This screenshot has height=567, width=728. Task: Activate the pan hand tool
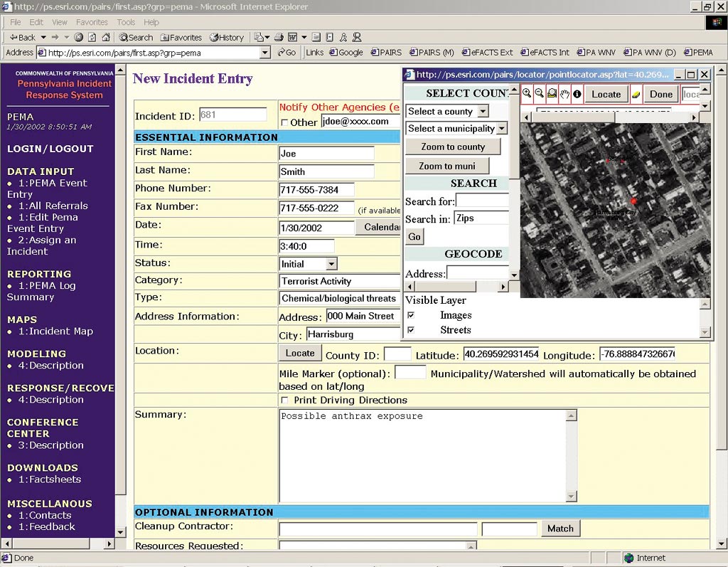564,94
